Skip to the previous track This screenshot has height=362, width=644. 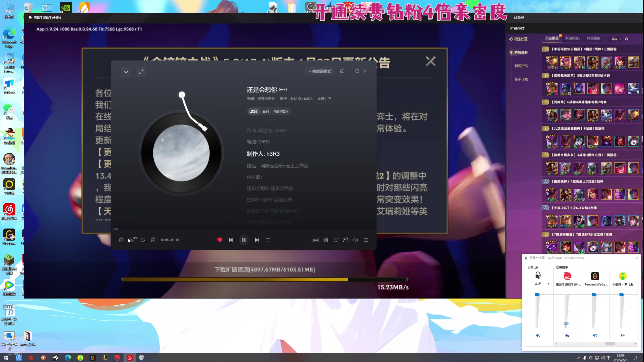coord(231,240)
